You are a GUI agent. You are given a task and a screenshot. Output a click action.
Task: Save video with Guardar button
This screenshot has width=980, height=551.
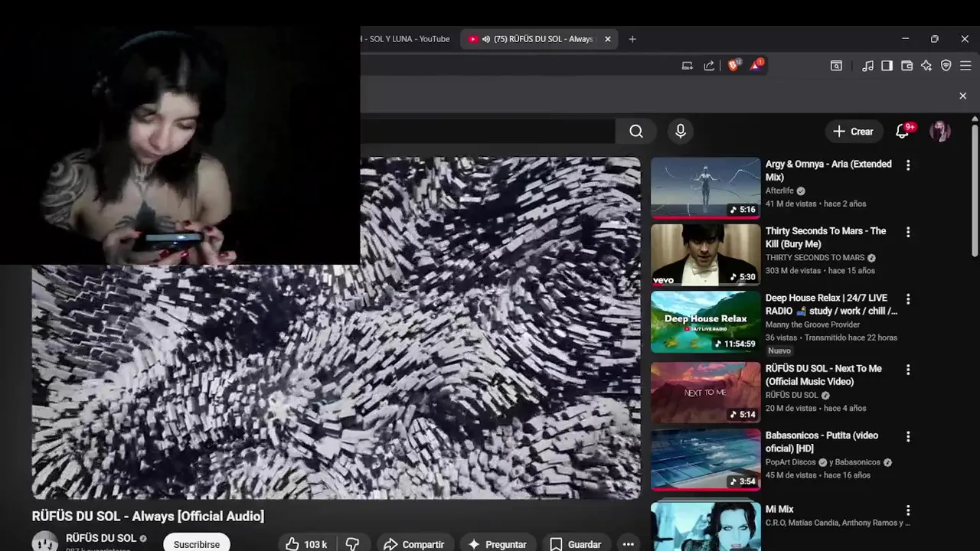point(575,544)
